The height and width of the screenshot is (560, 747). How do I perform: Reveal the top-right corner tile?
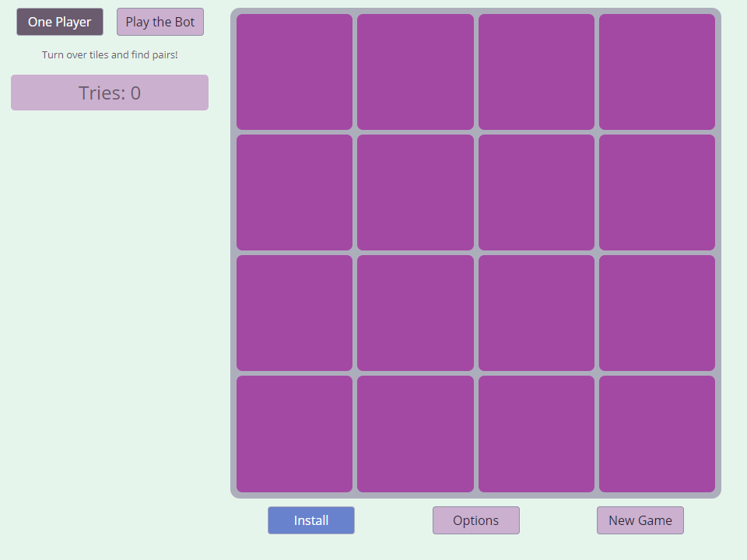(657, 72)
